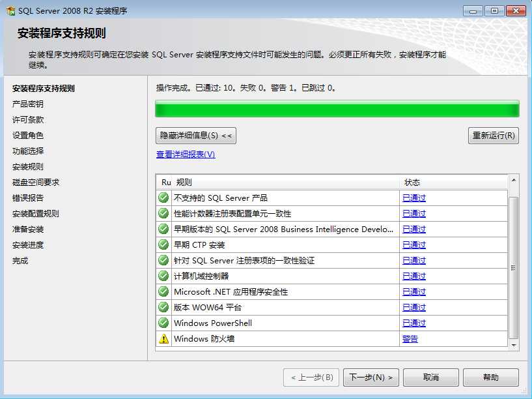The width and height of the screenshot is (532, 399).
Task: Click the check icon for Microsoft .NET 应用程序安全性
Action: tap(163, 291)
